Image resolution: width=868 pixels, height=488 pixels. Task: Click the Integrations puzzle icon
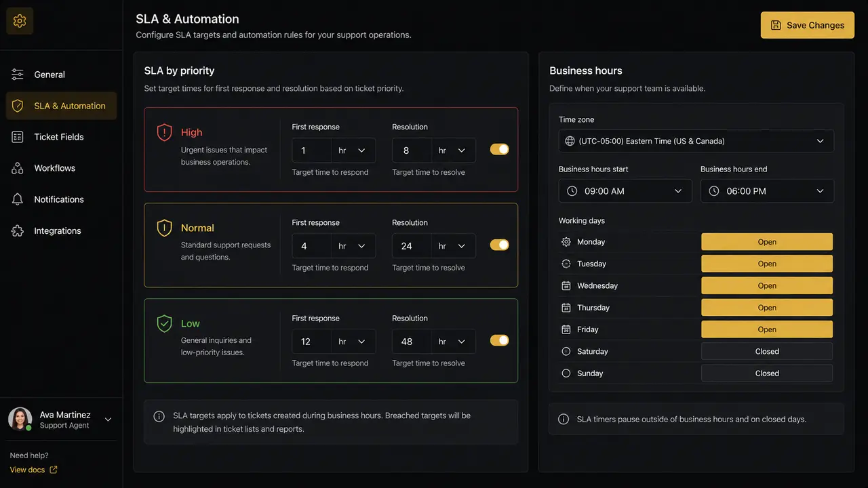pyautogui.click(x=18, y=230)
